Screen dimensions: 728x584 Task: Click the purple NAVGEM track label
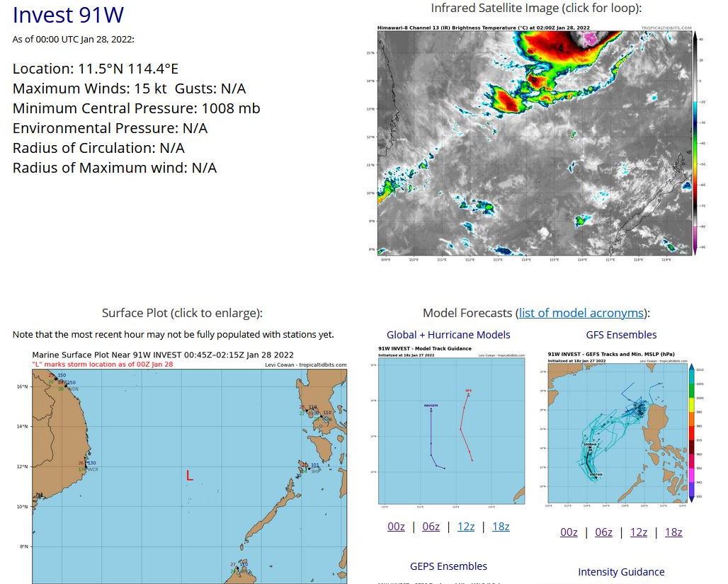[x=430, y=406]
